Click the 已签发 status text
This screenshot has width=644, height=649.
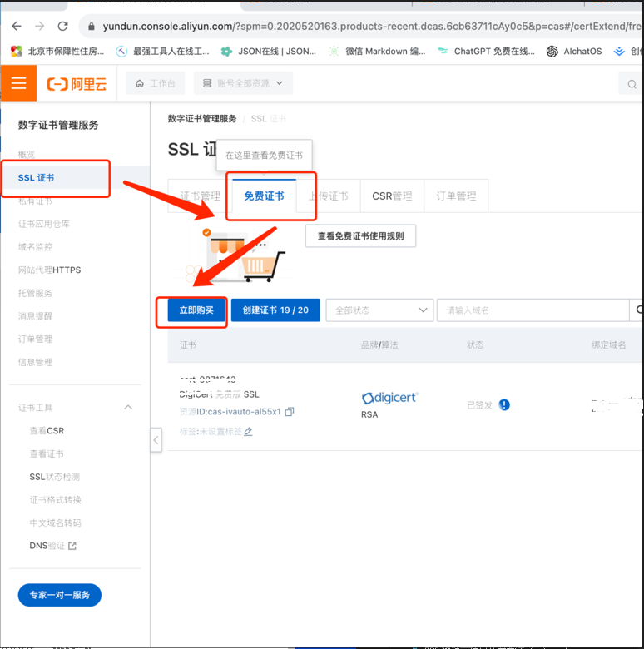pos(480,405)
